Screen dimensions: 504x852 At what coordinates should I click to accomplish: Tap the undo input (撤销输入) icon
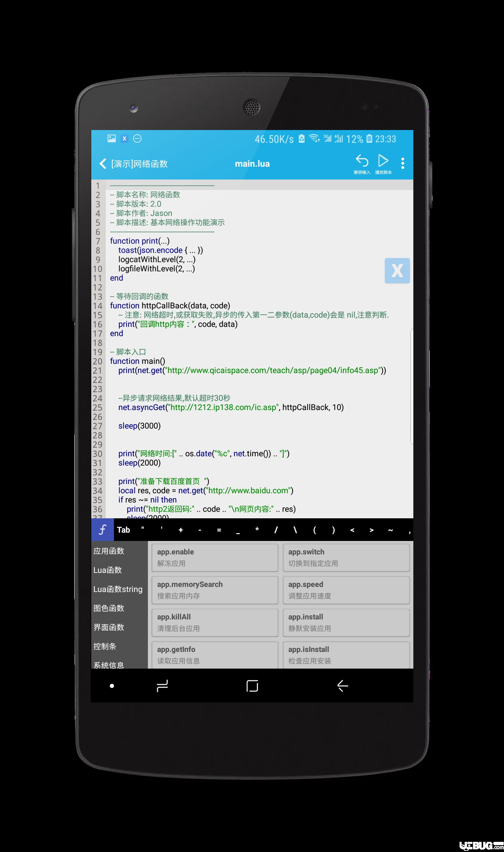362,164
